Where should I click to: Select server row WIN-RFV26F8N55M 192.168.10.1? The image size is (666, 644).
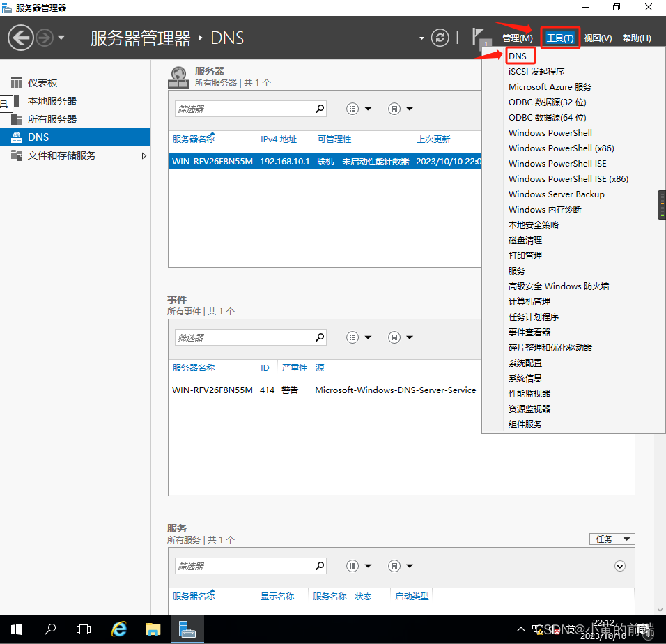325,161
